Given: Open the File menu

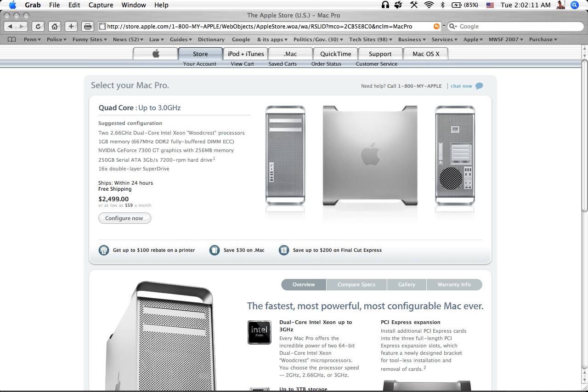Looking at the screenshot, I should [54, 5].
